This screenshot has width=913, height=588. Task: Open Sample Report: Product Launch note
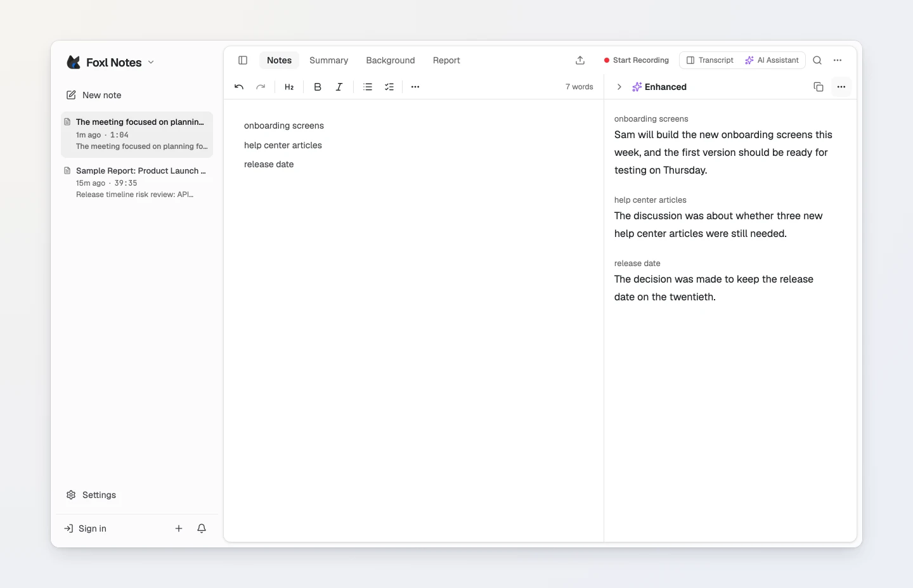click(137, 182)
